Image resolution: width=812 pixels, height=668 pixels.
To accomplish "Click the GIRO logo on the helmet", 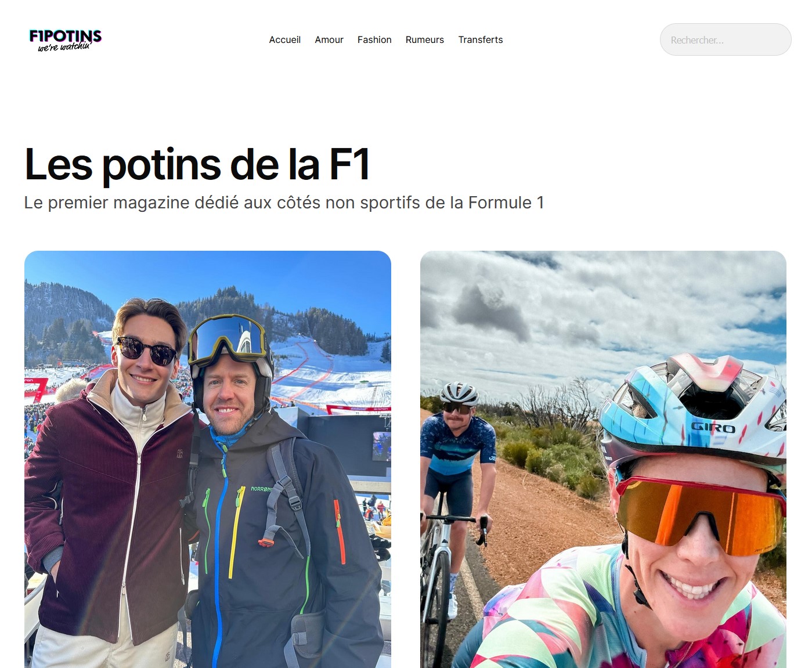I will 713,428.
